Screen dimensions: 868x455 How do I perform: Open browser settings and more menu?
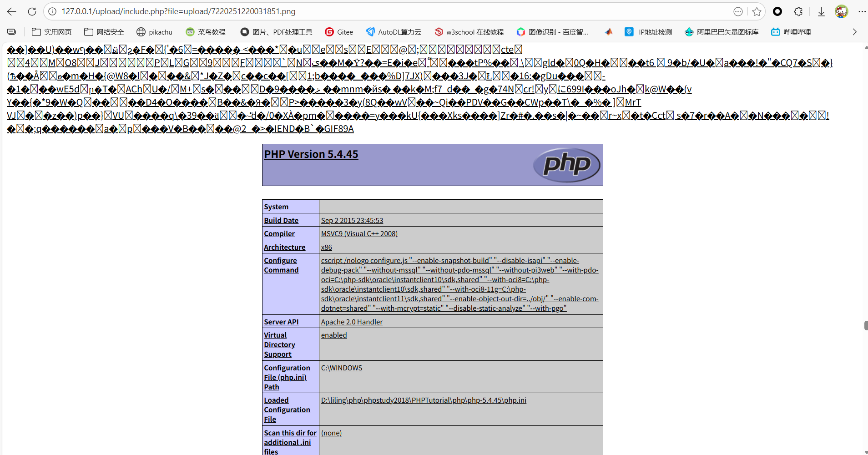[x=862, y=12]
